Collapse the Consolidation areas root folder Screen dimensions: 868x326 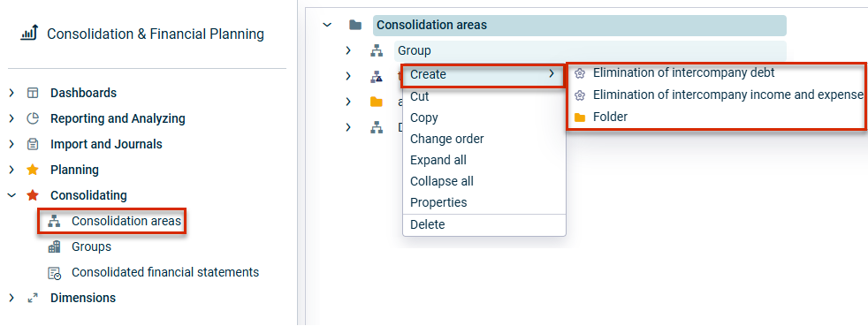pyautogui.click(x=327, y=25)
